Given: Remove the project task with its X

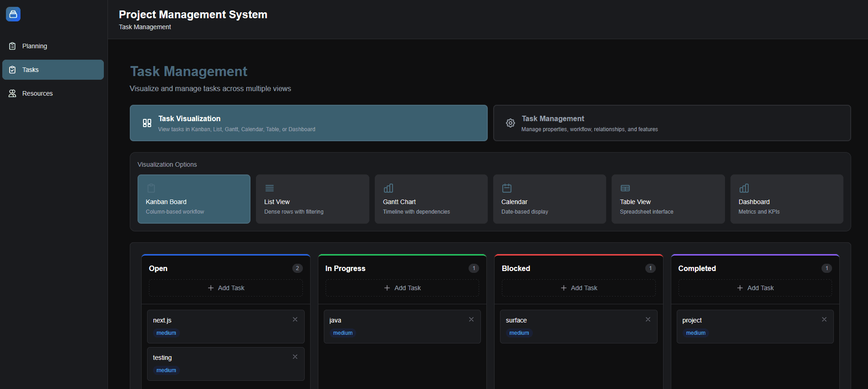Looking at the screenshot, I should pyautogui.click(x=824, y=319).
